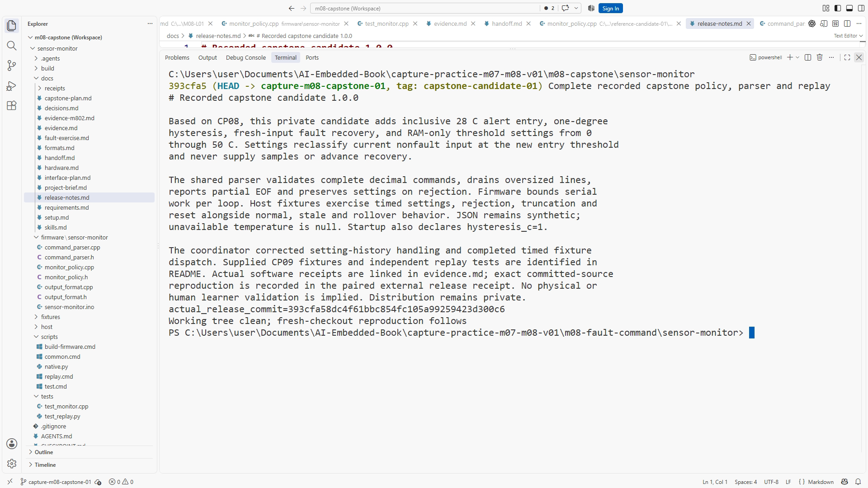Expand the receipts folder
This screenshot has height=488, width=868.
(55, 88)
